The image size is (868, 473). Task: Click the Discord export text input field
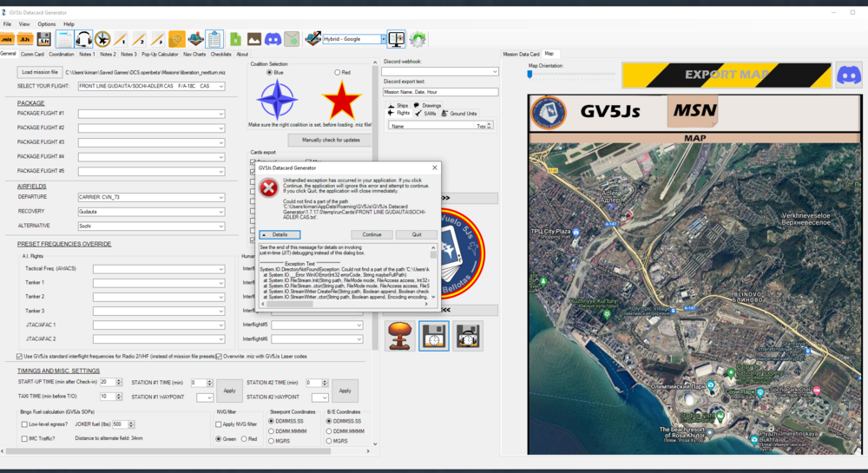click(x=440, y=92)
